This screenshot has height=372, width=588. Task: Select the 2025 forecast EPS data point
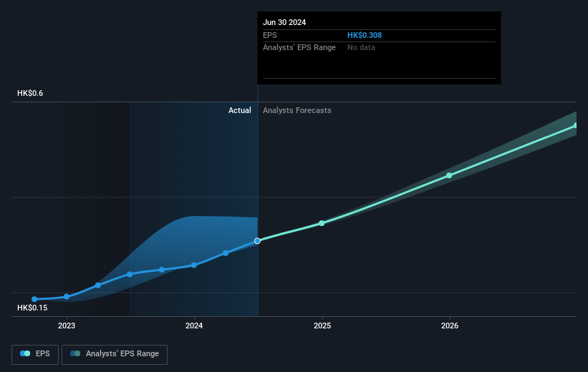pyautogui.click(x=322, y=223)
